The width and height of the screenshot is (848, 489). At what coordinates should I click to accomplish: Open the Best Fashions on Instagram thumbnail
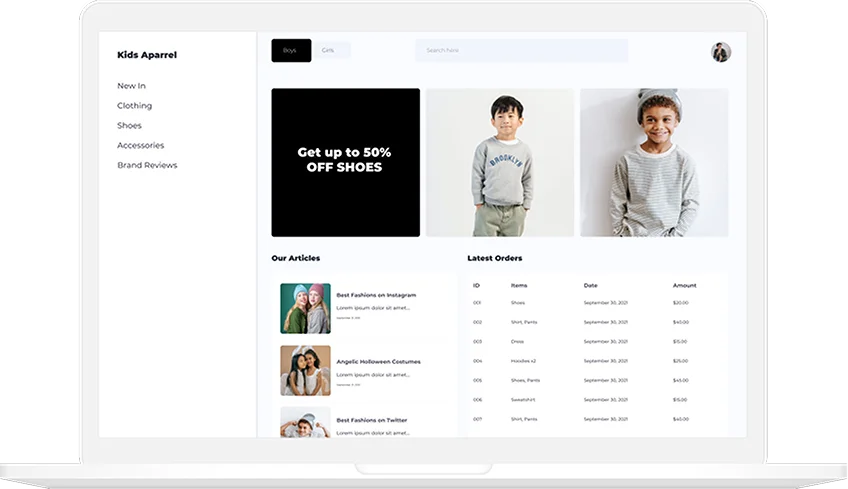[x=305, y=308]
